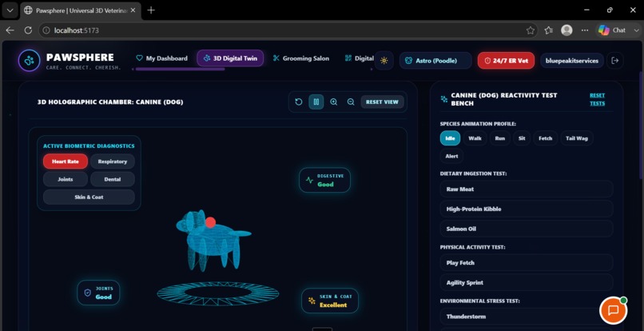Click the page vertical scrollbar
Screen dimensions: 644x331
pos(641,125)
